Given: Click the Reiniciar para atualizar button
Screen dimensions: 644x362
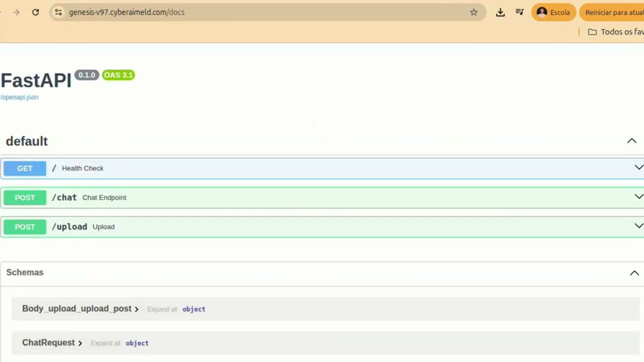Looking at the screenshot, I should (x=612, y=12).
